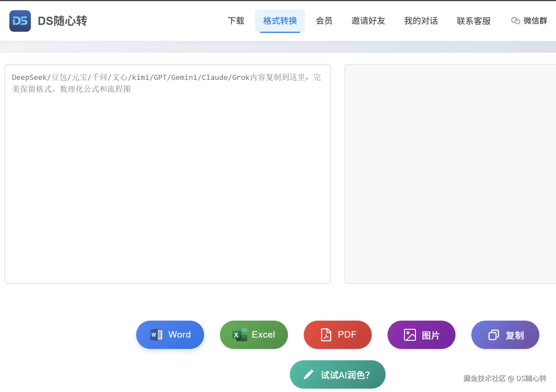Click the Excel spreadsheet icon
This screenshot has height=392, width=556.
click(240, 335)
